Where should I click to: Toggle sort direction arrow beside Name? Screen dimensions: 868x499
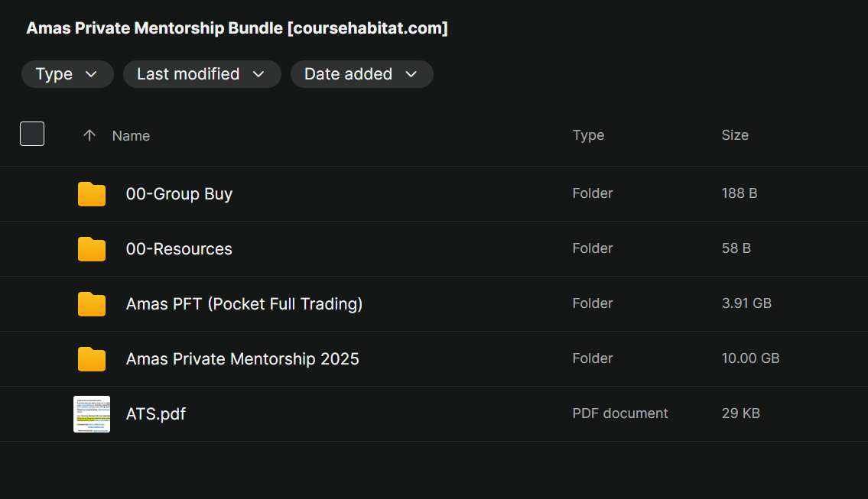pyautogui.click(x=89, y=135)
